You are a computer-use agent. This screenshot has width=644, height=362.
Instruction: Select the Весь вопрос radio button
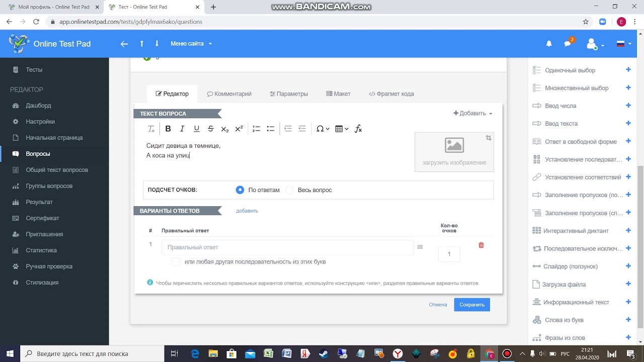289,190
